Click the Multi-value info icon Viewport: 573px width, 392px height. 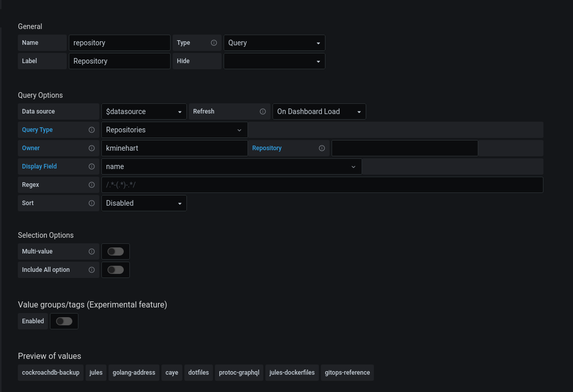tap(92, 251)
